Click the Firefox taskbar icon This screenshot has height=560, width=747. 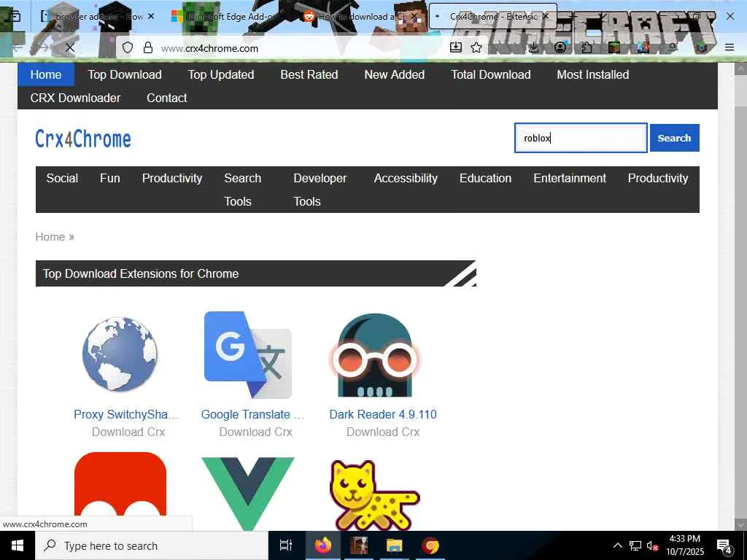point(323,545)
